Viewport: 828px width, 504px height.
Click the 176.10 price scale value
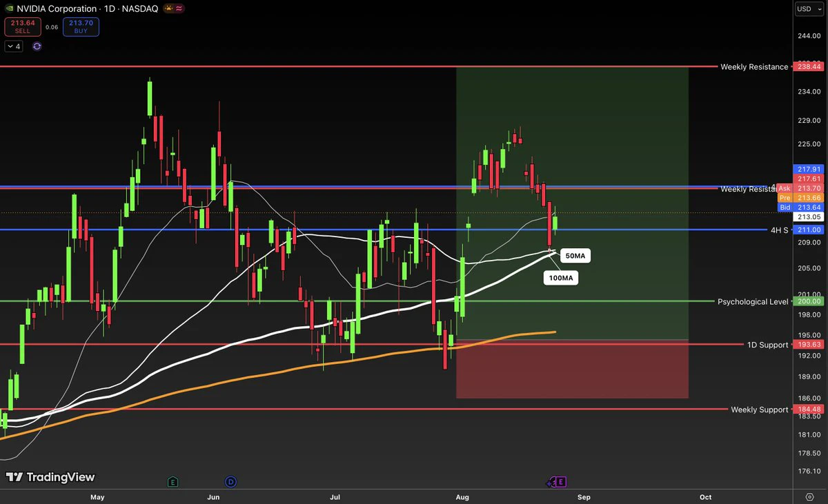point(808,472)
